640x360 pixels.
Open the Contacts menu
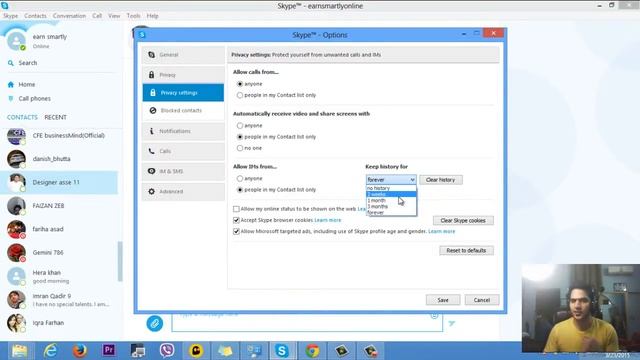[x=35, y=16]
